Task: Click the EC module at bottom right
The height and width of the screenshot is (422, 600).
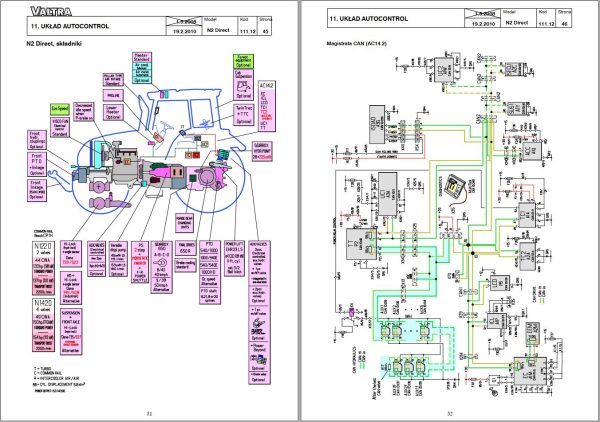Action: point(530,371)
